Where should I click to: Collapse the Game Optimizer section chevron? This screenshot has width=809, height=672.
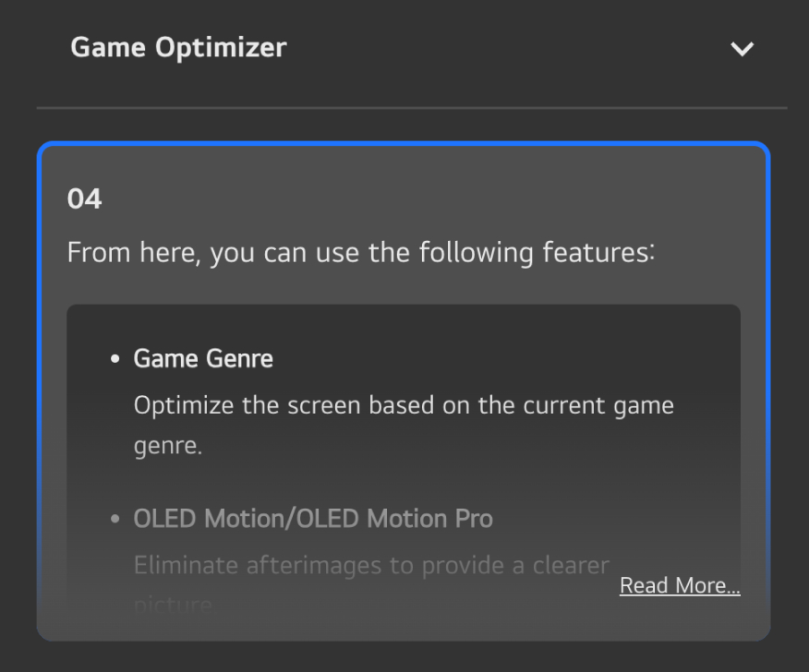coord(742,49)
